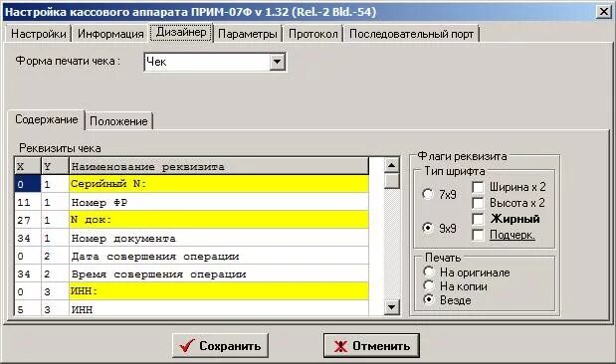Open the Последовательный порт tab
Image resolution: width=616 pixels, height=364 pixels.
[411, 34]
